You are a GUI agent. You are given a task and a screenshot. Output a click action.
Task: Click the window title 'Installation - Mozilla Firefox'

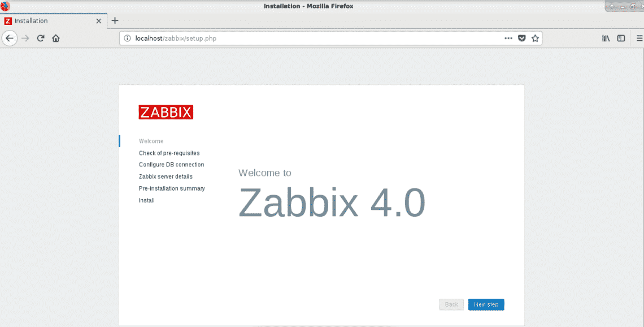coord(308,6)
